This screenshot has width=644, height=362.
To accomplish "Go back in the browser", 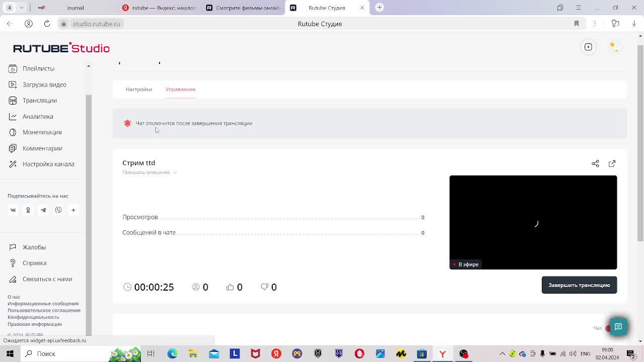I will [x=10, y=24].
